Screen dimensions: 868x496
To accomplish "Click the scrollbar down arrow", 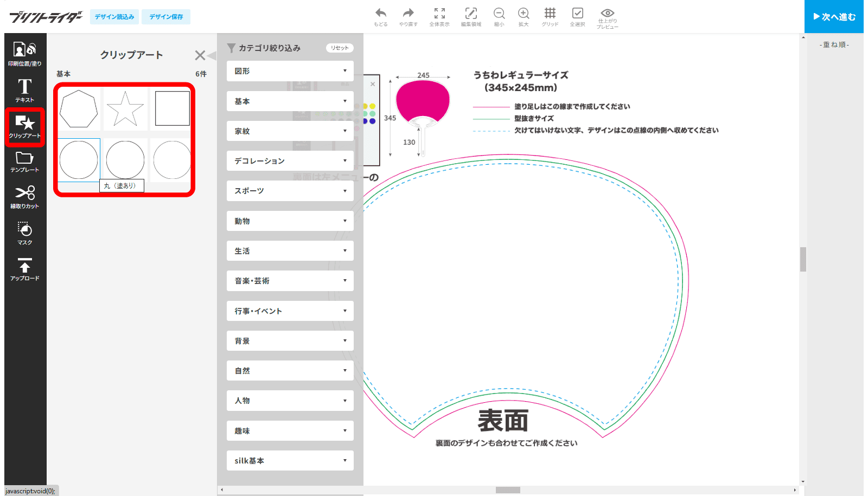I will pyautogui.click(x=803, y=481).
